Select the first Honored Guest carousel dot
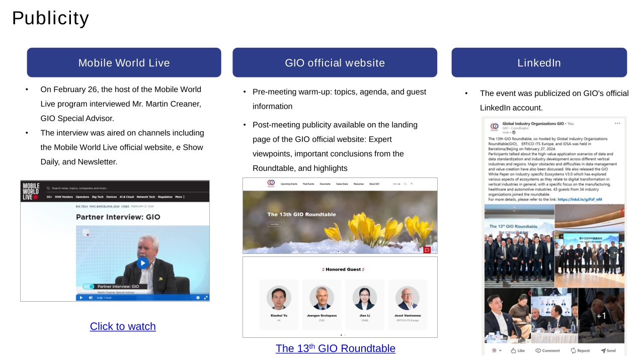 point(341,335)
